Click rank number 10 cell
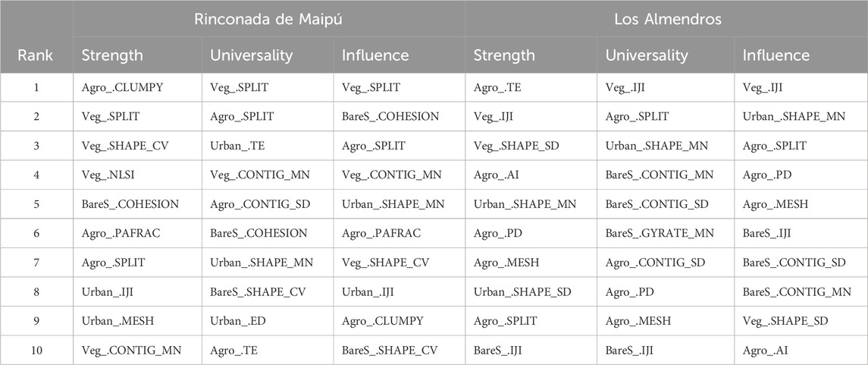 point(36,350)
